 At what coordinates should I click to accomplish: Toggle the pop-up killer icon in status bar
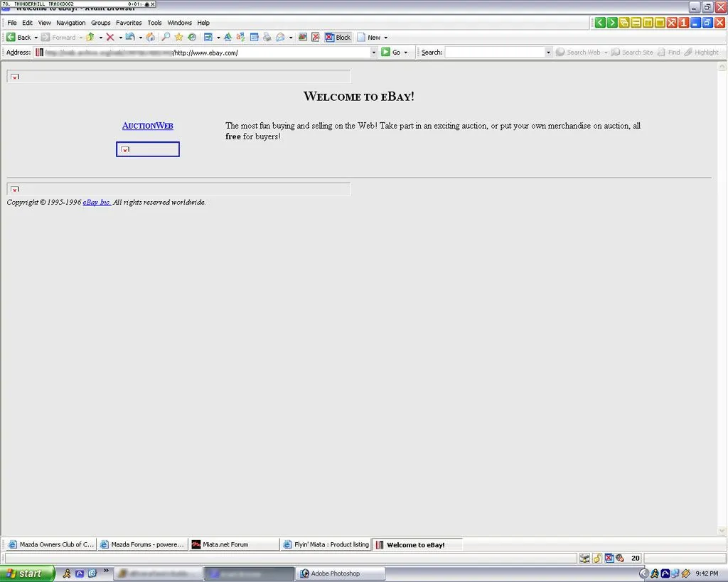(x=609, y=558)
